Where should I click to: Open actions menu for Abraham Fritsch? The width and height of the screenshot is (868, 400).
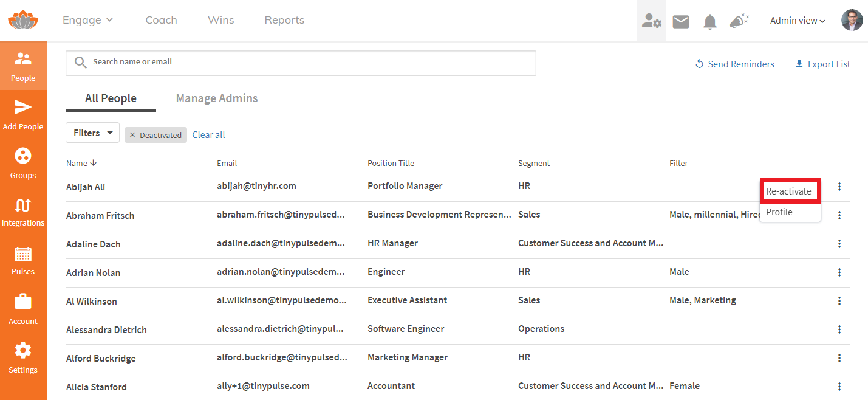click(x=839, y=215)
